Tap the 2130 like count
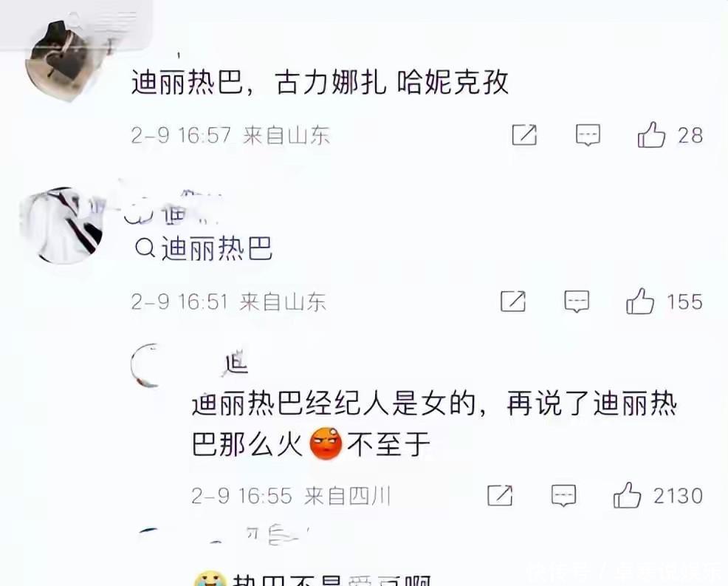Image resolution: width=728 pixels, height=586 pixels. pos(678,496)
